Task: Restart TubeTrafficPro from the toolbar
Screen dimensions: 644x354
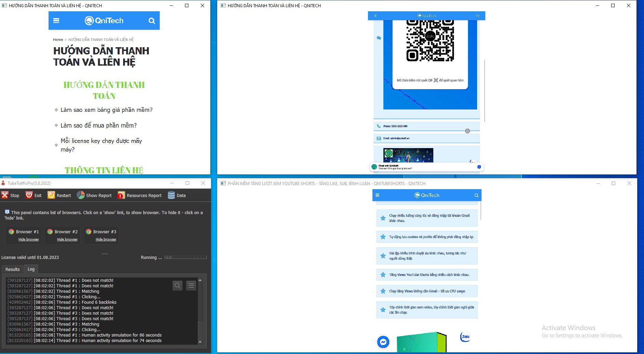Action: pos(59,195)
